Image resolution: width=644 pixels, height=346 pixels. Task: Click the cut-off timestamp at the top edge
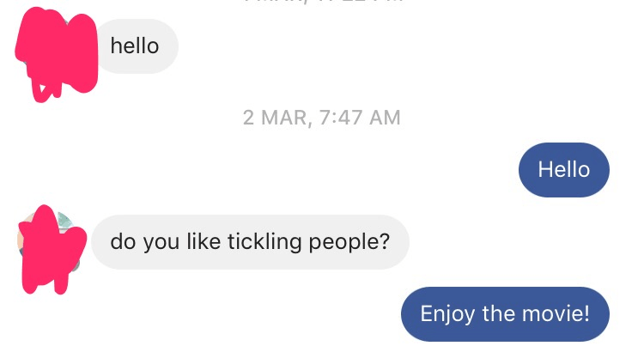[321, 3]
